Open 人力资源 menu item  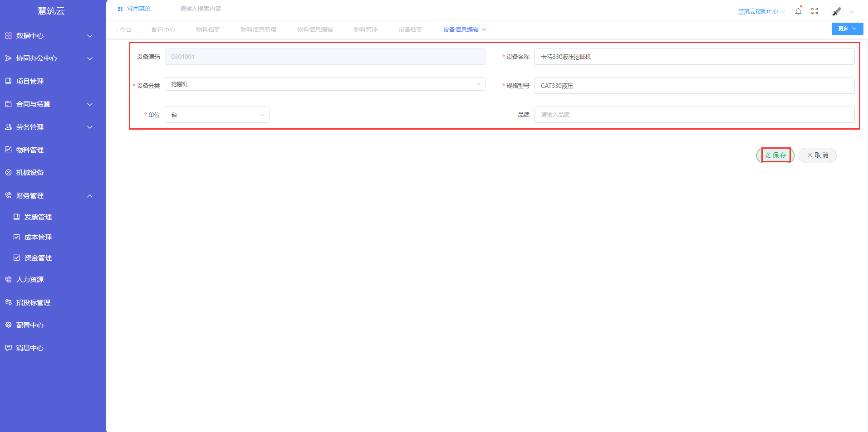click(x=30, y=279)
